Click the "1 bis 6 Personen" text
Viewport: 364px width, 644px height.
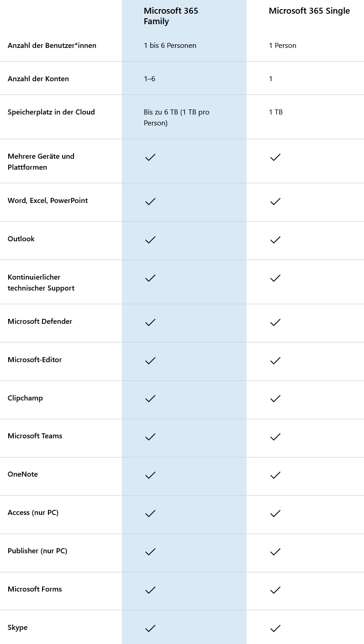click(x=170, y=46)
